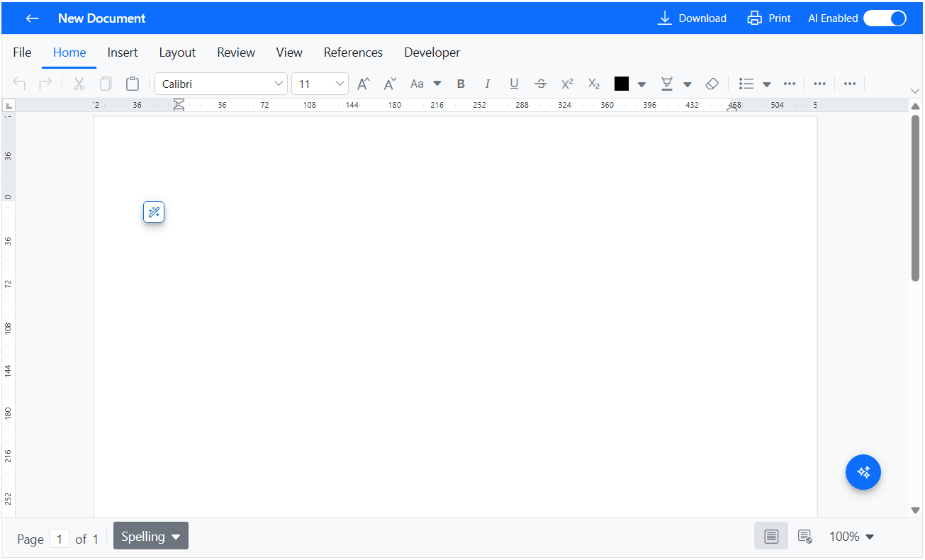
Task: Switch to Web layout view
Action: [805, 537]
